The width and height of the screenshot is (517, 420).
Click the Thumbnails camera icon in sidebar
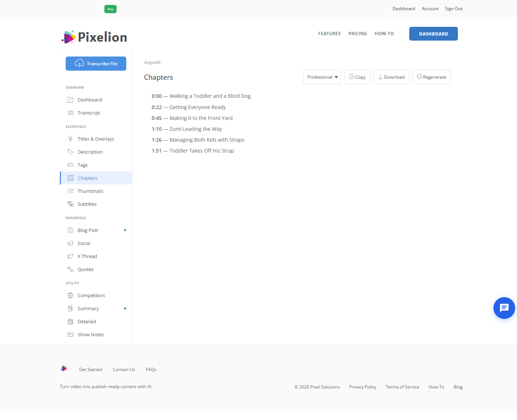pos(70,191)
